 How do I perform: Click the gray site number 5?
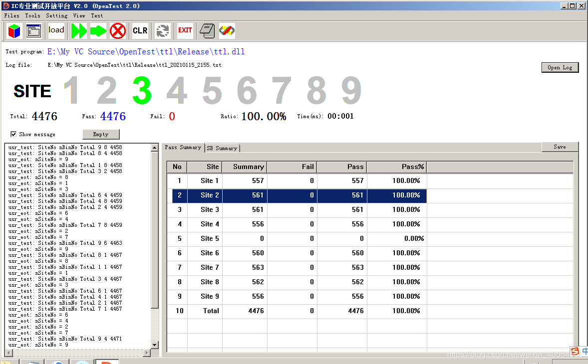click(212, 90)
